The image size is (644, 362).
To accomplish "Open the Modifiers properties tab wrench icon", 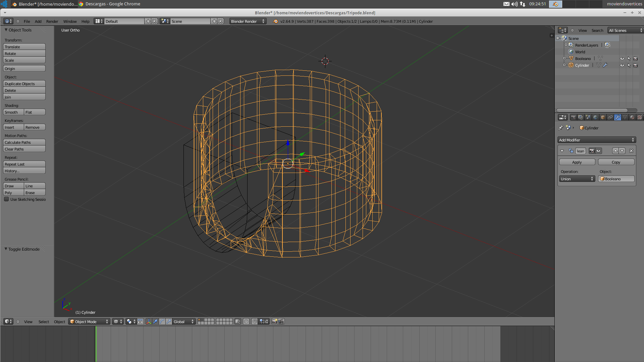I will click(x=618, y=117).
